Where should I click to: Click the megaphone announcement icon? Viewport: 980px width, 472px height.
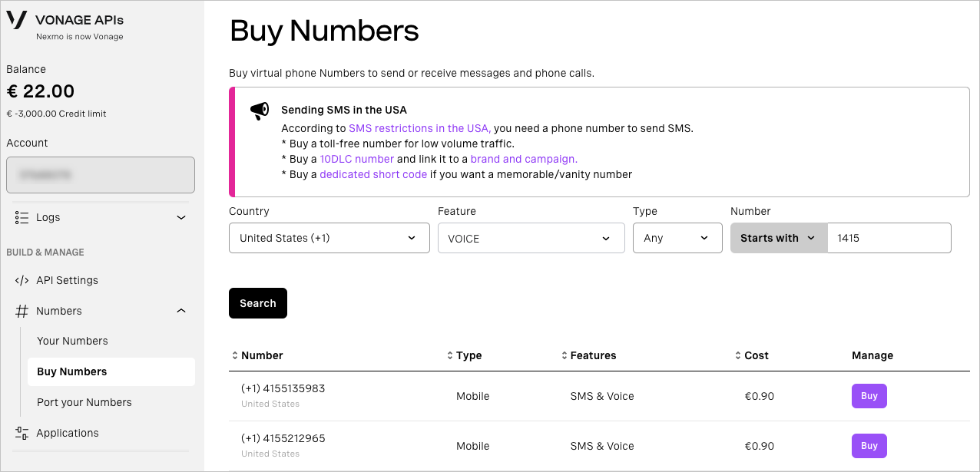(x=259, y=110)
